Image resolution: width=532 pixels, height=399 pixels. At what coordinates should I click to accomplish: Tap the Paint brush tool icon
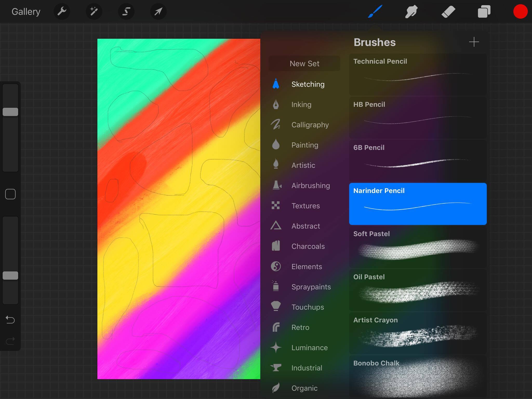coord(375,11)
